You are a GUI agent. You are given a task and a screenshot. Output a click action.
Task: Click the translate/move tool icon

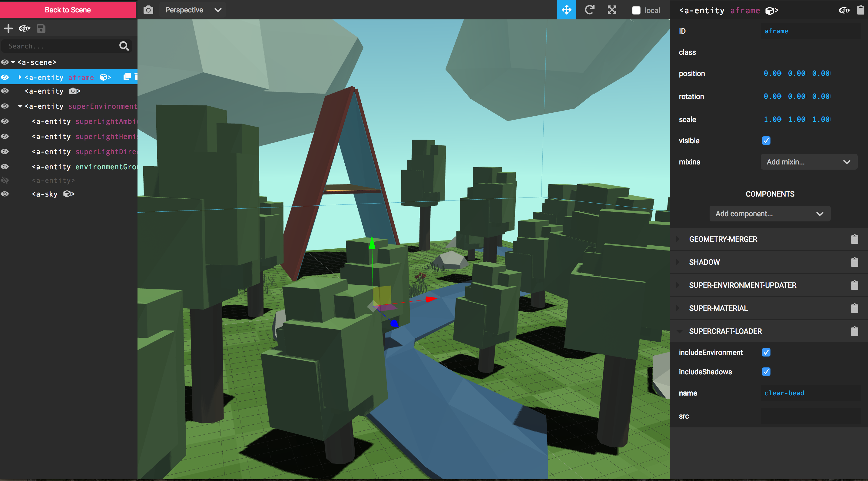pyautogui.click(x=566, y=9)
